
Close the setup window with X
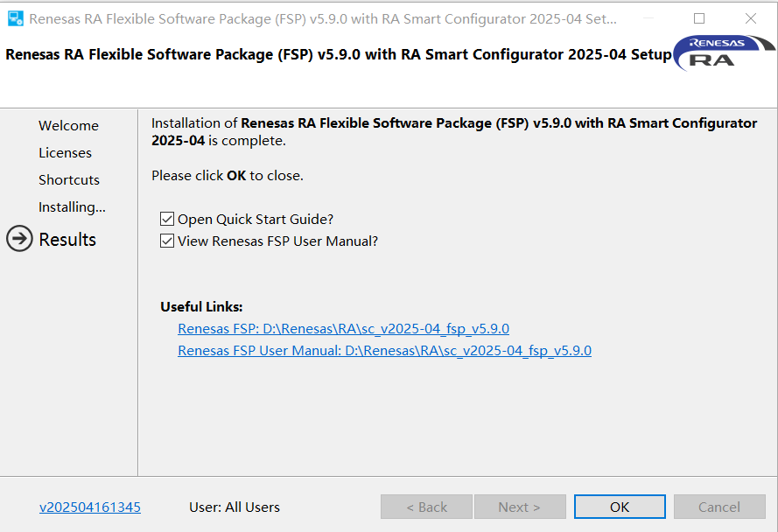click(751, 18)
